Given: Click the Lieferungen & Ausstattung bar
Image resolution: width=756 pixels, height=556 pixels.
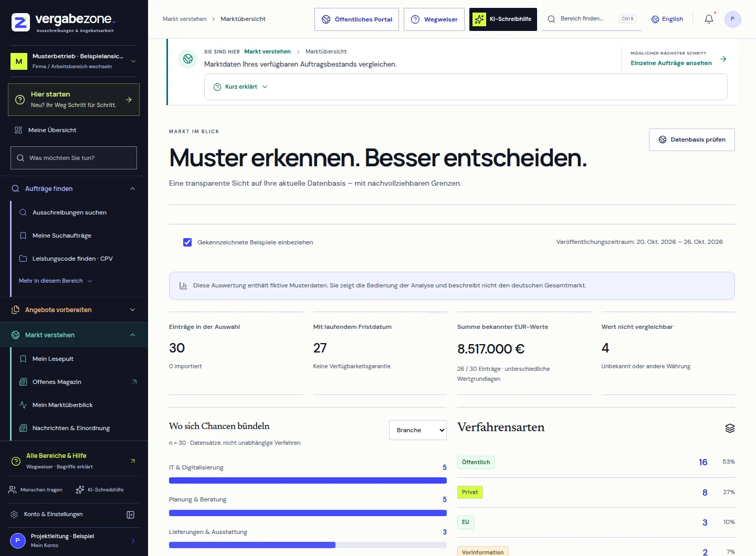Looking at the screenshot, I should pyautogui.click(x=308, y=545).
